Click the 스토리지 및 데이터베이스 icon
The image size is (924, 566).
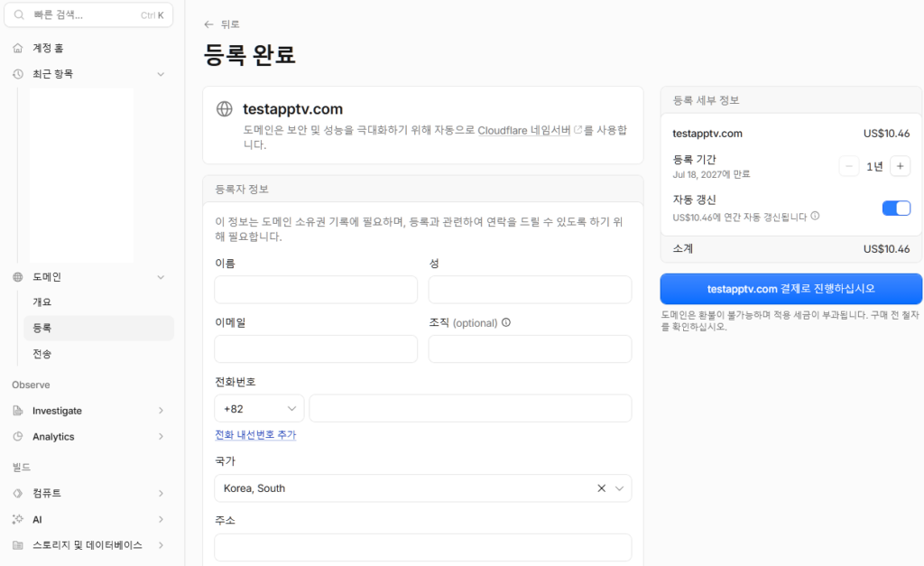point(18,544)
